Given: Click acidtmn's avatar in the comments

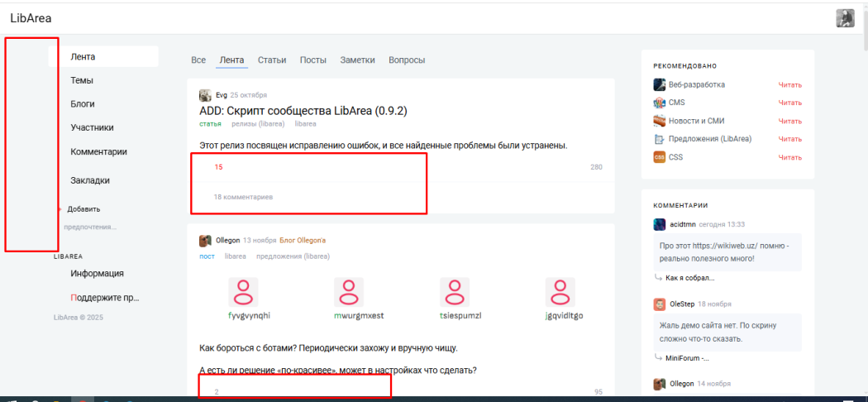Looking at the screenshot, I should pyautogui.click(x=659, y=224).
